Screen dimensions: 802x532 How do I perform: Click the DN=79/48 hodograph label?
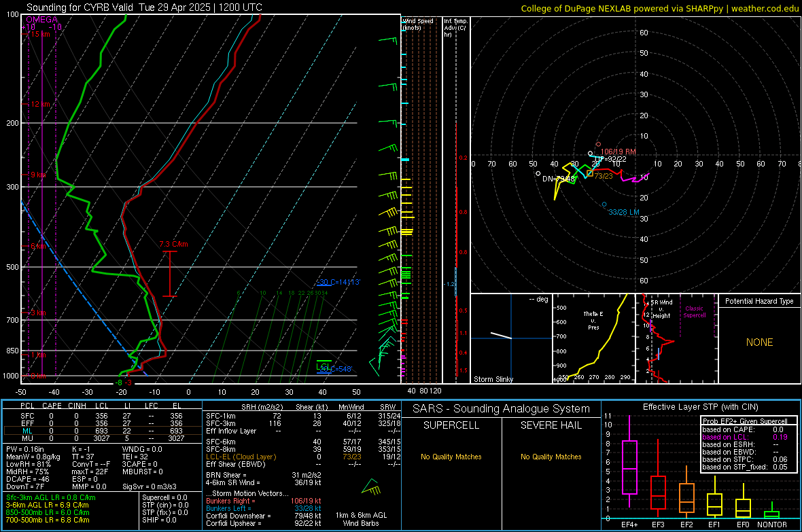tap(559, 179)
